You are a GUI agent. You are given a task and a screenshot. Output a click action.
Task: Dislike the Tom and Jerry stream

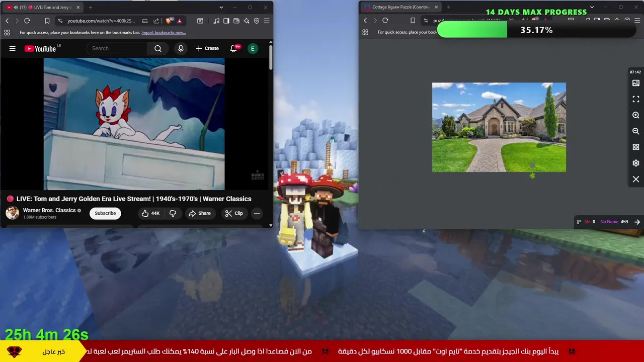coord(173,213)
